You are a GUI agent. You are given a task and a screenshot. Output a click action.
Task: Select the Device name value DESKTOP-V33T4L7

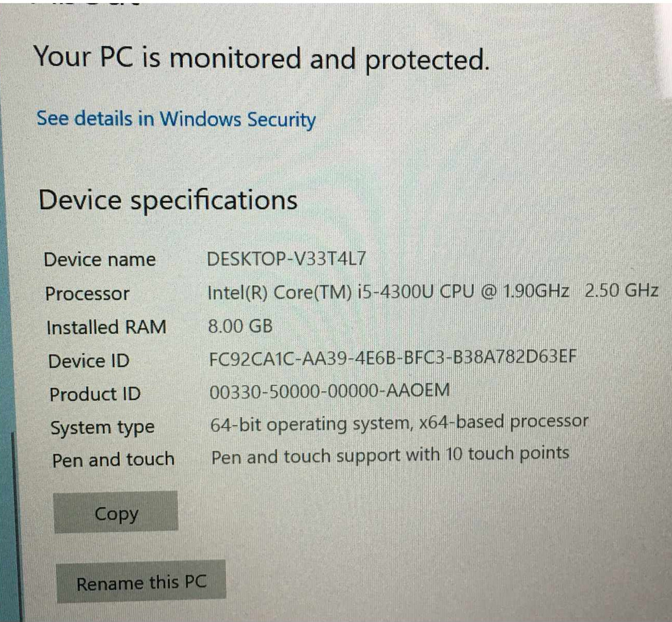click(x=286, y=258)
